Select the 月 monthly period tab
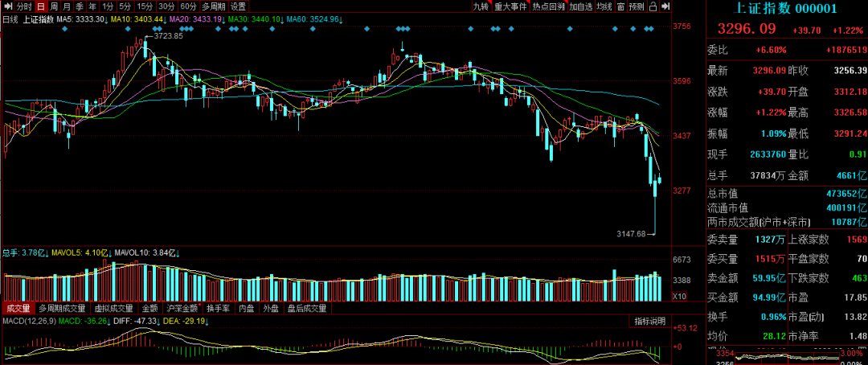 (x=67, y=6)
